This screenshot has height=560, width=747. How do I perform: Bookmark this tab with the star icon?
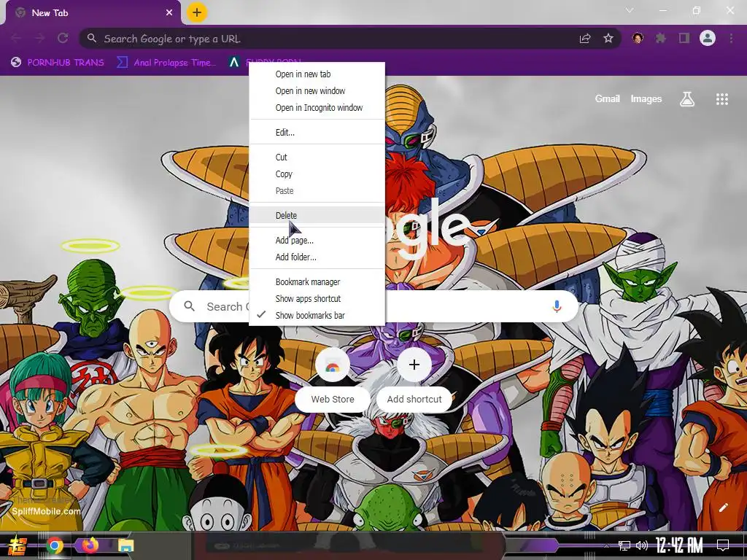[x=608, y=38]
